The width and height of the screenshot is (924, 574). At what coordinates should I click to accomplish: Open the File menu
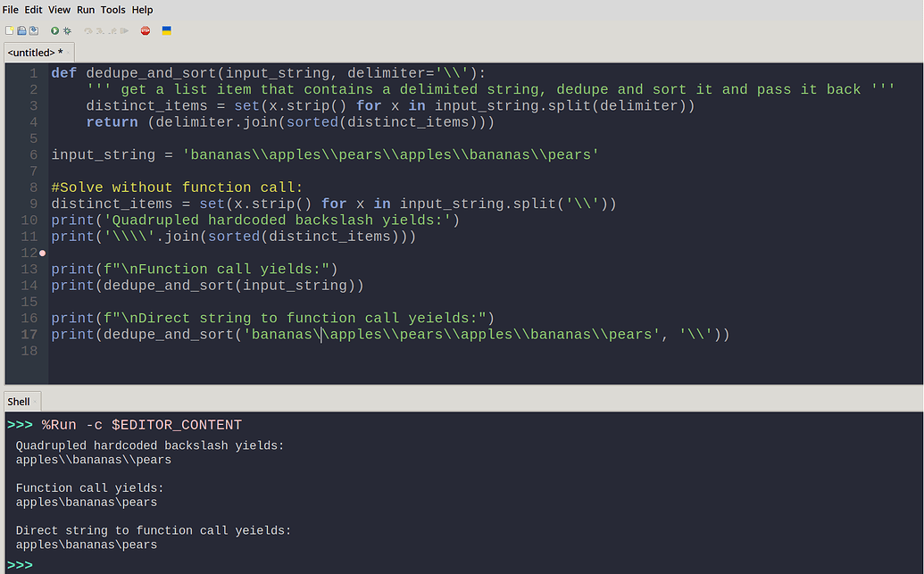click(x=11, y=10)
